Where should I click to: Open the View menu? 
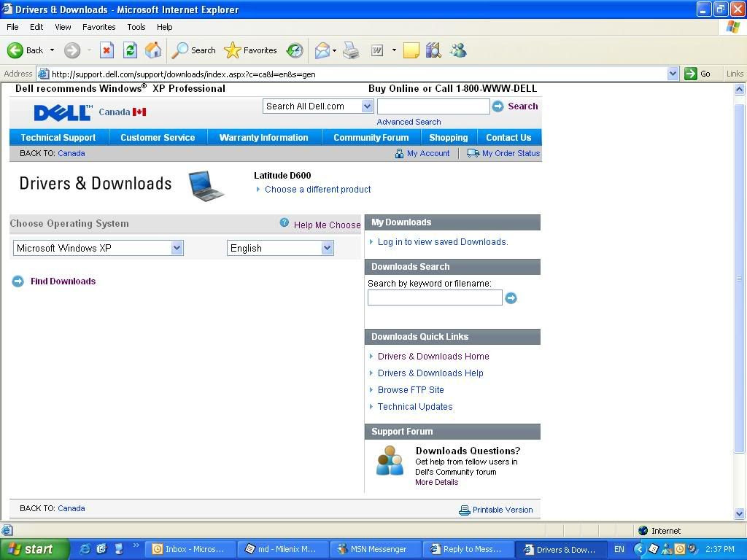(63, 27)
